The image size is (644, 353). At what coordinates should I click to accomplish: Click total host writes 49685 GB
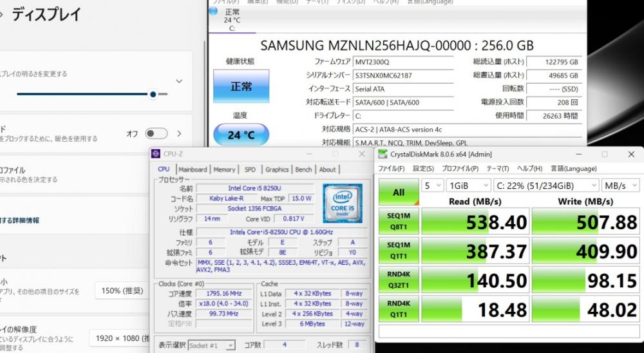click(x=554, y=75)
